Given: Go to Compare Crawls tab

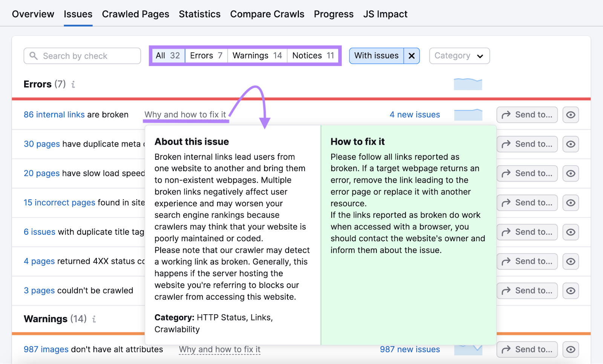Looking at the screenshot, I should (x=267, y=14).
